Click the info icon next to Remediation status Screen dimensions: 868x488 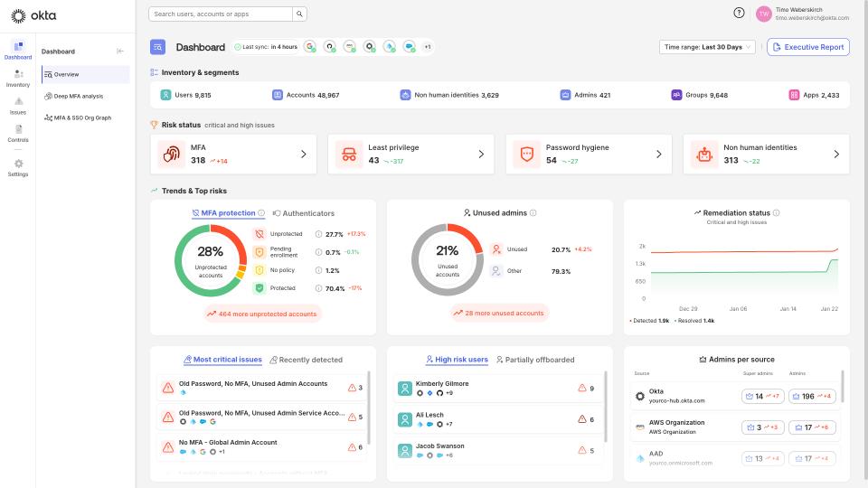pyautogui.click(x=776, y=213)
